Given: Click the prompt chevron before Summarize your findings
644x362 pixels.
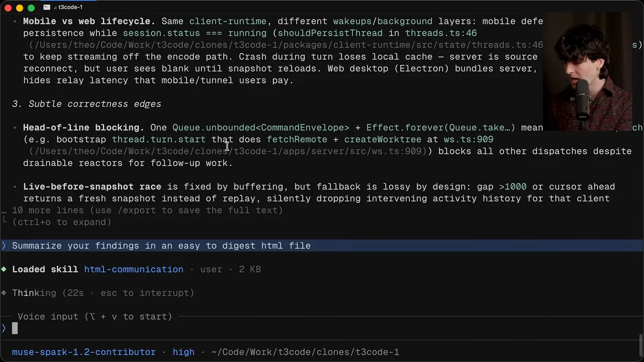Looking at the screenshot, I should pyautogui.click(x=4, y=246).
